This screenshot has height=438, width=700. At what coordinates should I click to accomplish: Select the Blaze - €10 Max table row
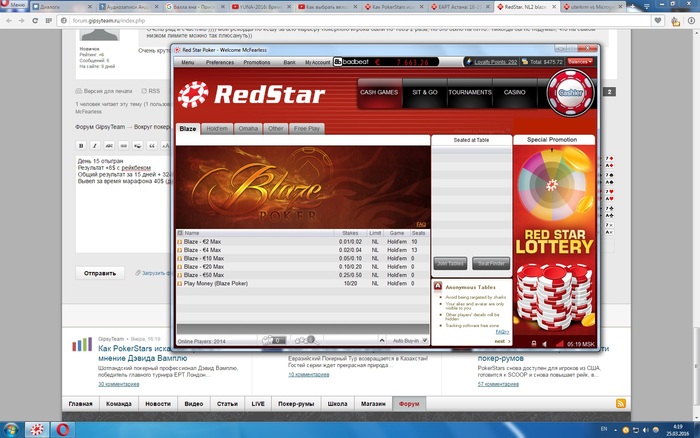click(303, 258)
